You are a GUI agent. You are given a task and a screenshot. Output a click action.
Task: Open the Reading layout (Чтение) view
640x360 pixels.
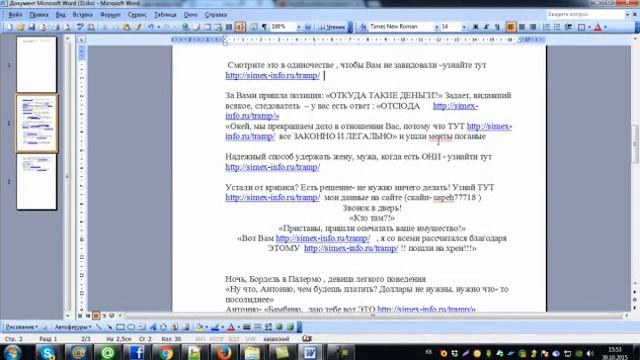tap(332, 27)
